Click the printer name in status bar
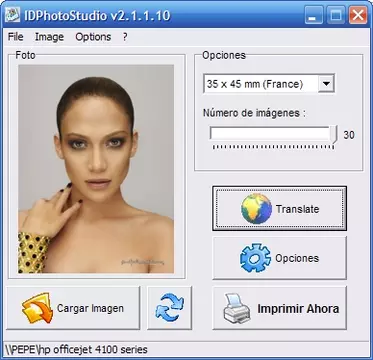The height and width of the screenshot is (360, 373). click(x=75, y=350)
